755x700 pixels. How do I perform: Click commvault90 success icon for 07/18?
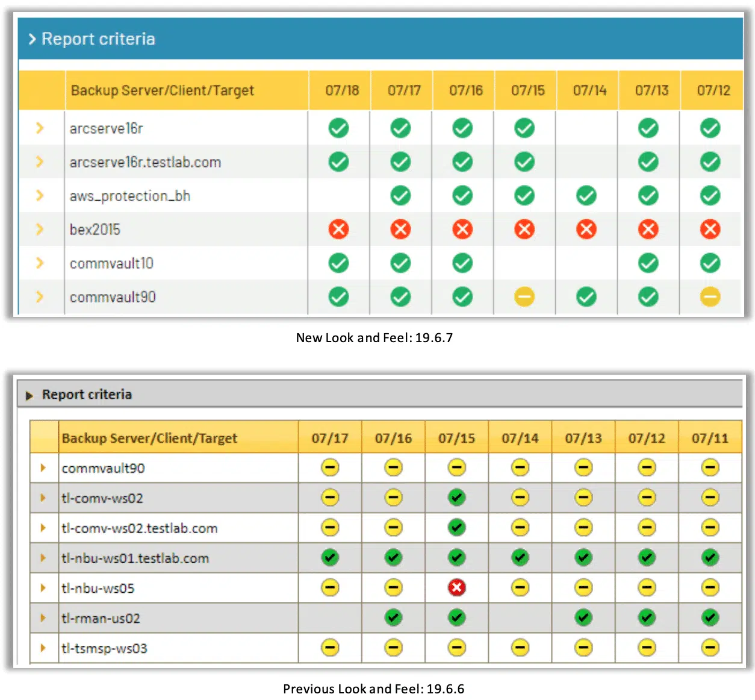pyautogui.click(x=338, y=296)
